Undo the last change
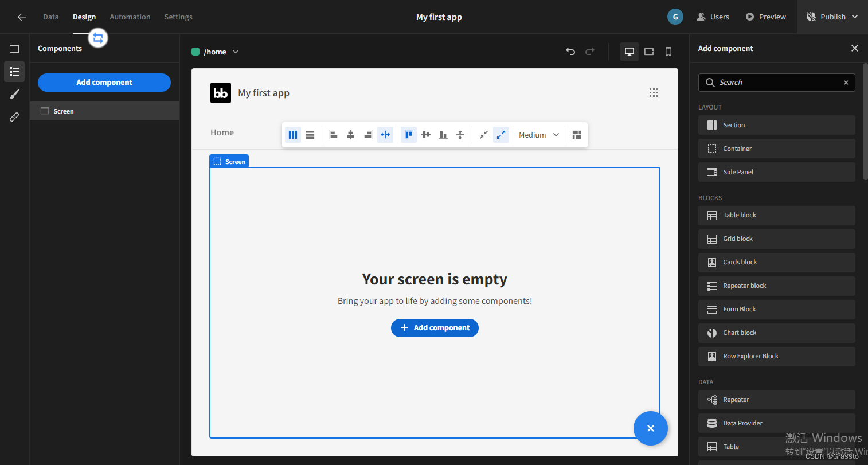 click(570, 52)
